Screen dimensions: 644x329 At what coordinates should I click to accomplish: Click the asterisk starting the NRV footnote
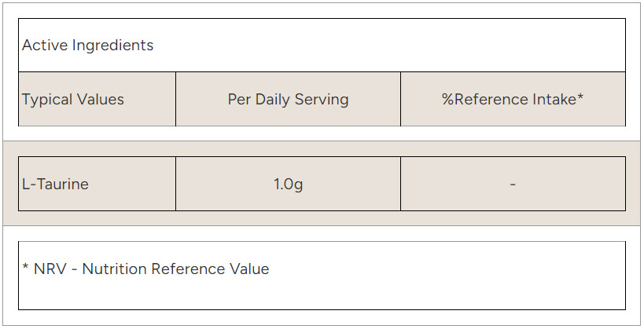point(26,268)
